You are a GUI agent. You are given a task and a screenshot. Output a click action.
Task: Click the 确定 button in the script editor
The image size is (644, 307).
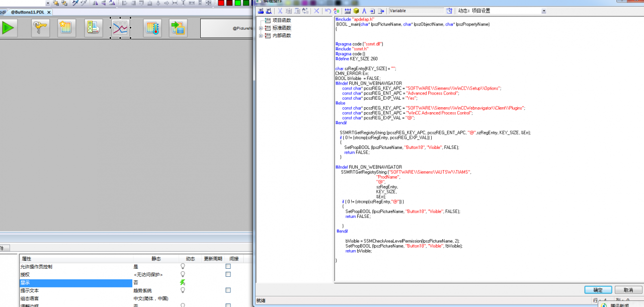pos(598,290)
